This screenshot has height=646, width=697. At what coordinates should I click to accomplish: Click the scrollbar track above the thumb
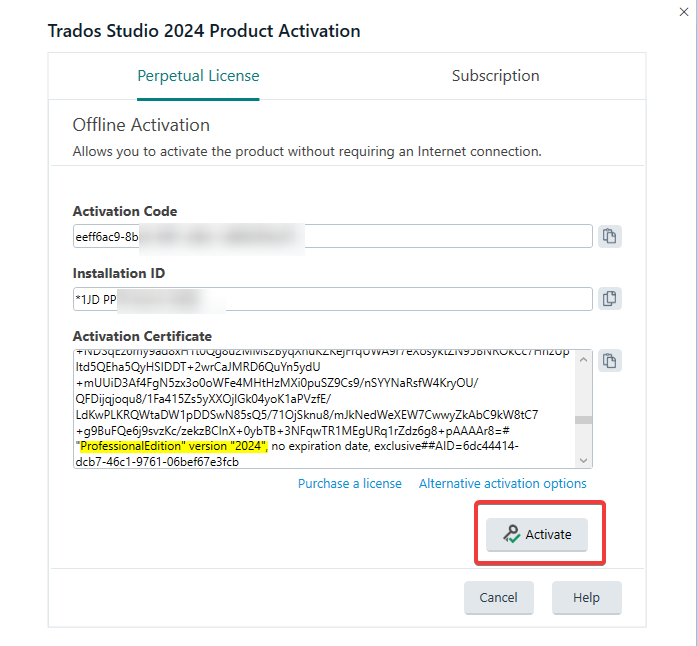tap(584, 391)
